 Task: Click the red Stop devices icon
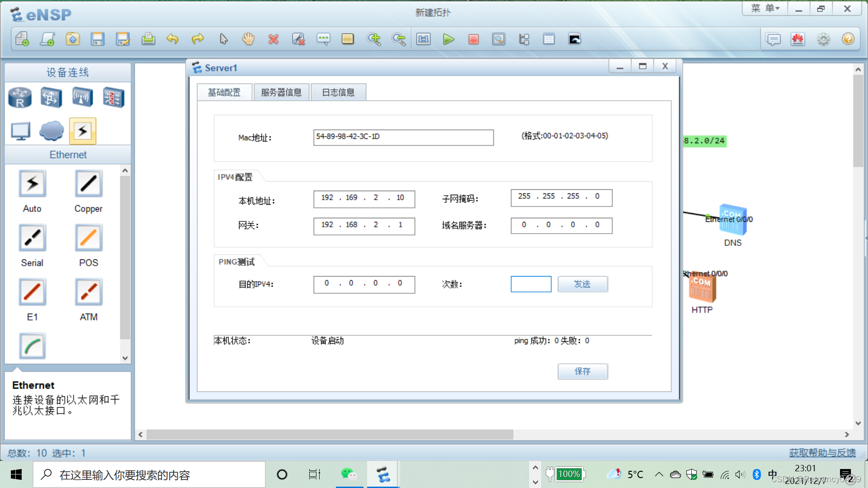pyautogui.click(x=473, y=39)
